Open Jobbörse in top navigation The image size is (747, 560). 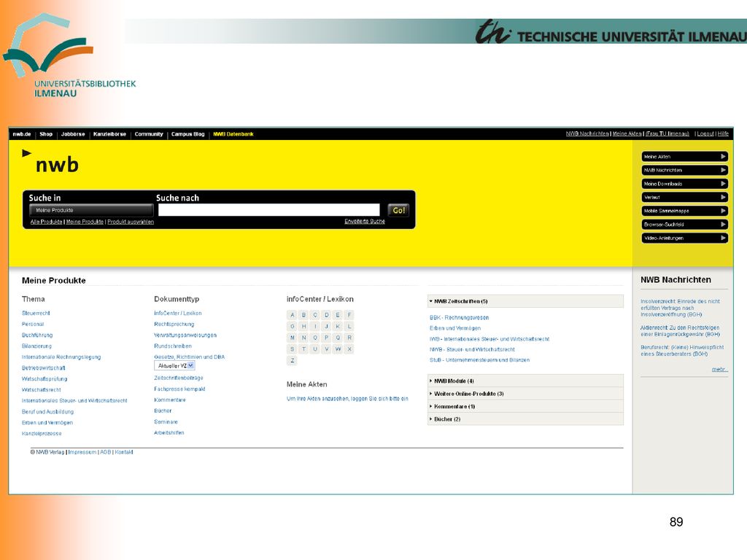click(73, 134)
